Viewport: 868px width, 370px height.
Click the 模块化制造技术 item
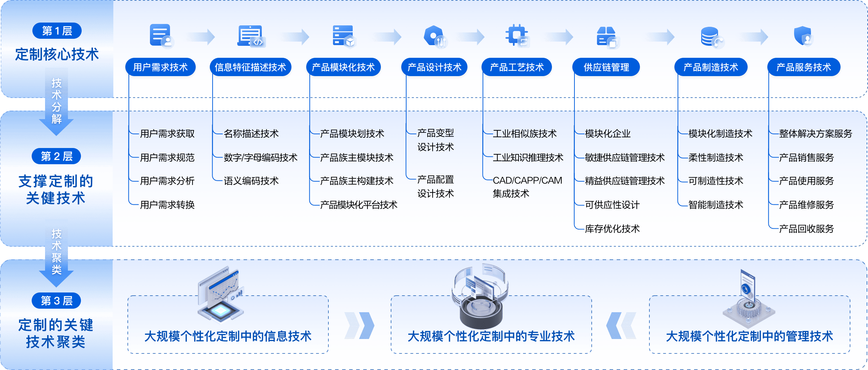coord(720,134)
